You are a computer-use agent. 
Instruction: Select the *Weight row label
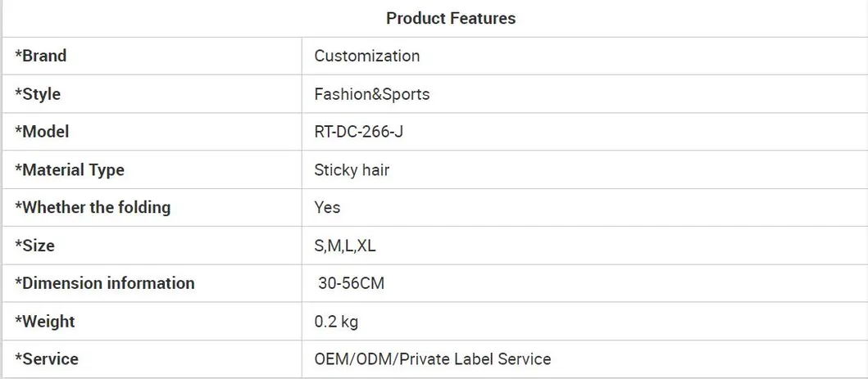tap(45, 322)
